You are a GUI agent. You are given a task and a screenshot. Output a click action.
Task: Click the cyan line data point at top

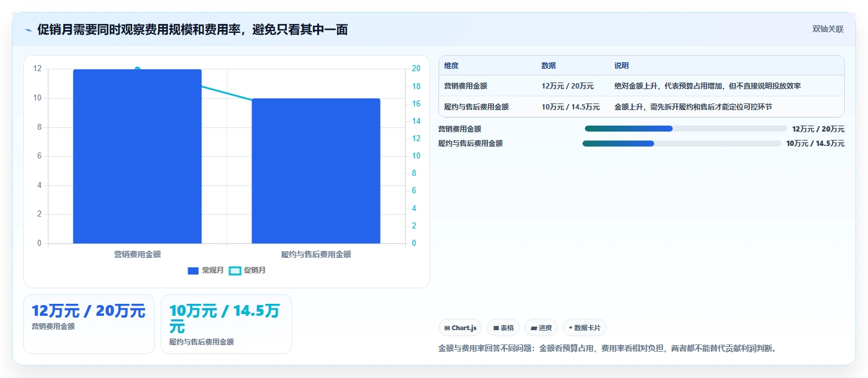(137, 69)
